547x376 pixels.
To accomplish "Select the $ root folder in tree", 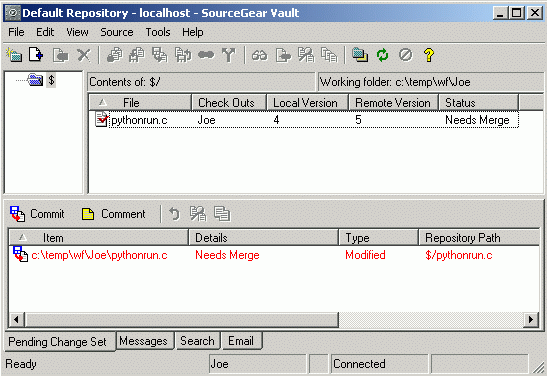I will 51,80.
